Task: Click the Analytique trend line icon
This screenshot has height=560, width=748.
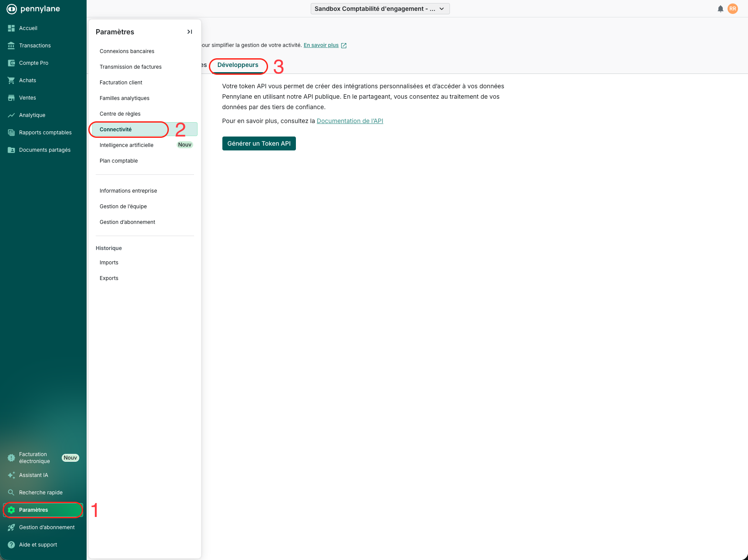Action: (11, 115)
